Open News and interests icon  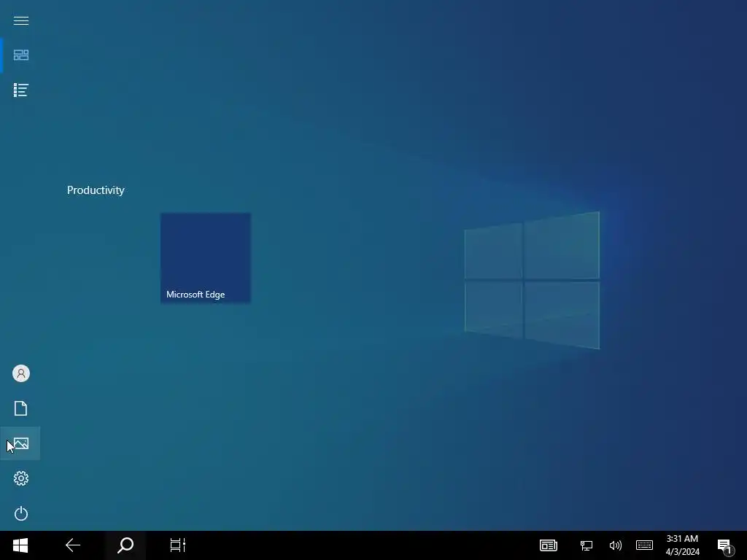coord(549,545)
